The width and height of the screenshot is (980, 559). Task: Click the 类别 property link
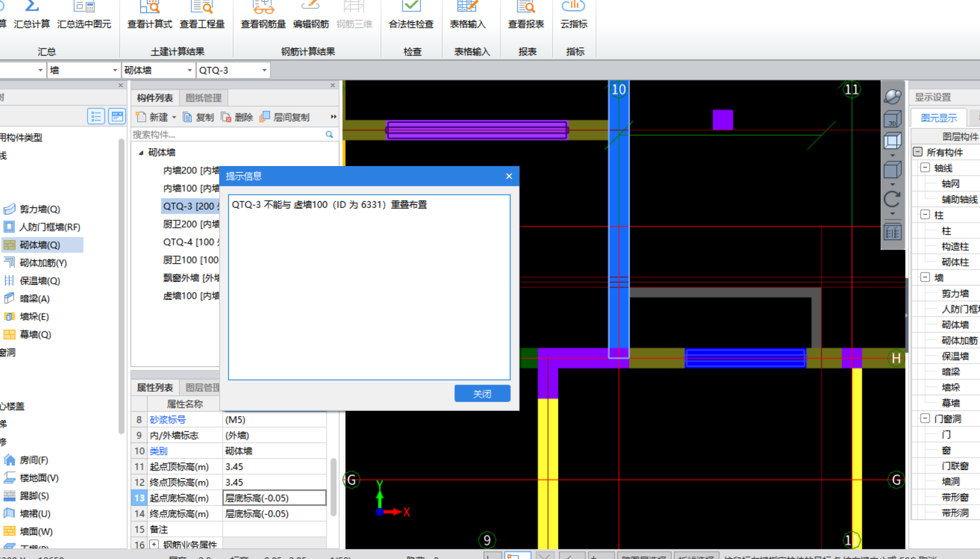(159, 451)
